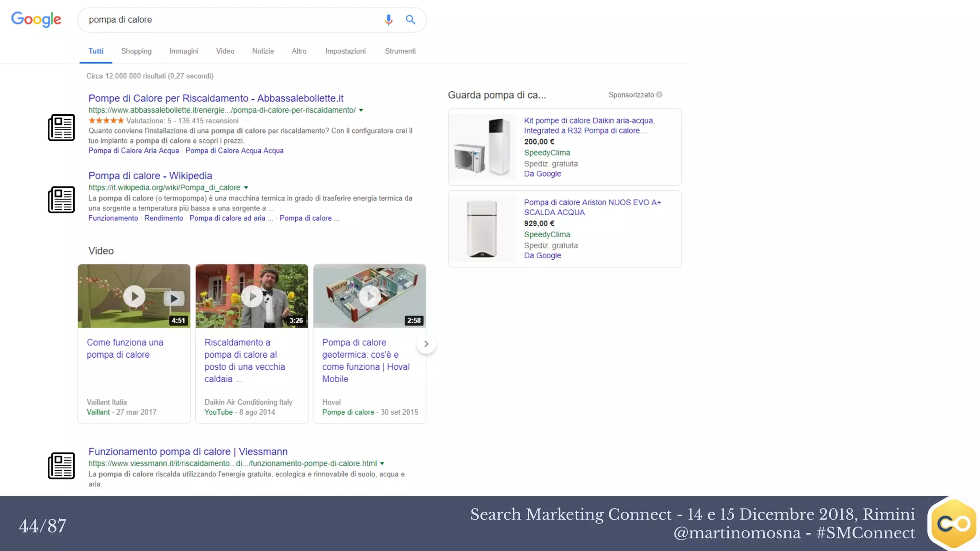980x551 pixels.
Task: Switch to the Shopping tab
Action: (x=136, y=51)
